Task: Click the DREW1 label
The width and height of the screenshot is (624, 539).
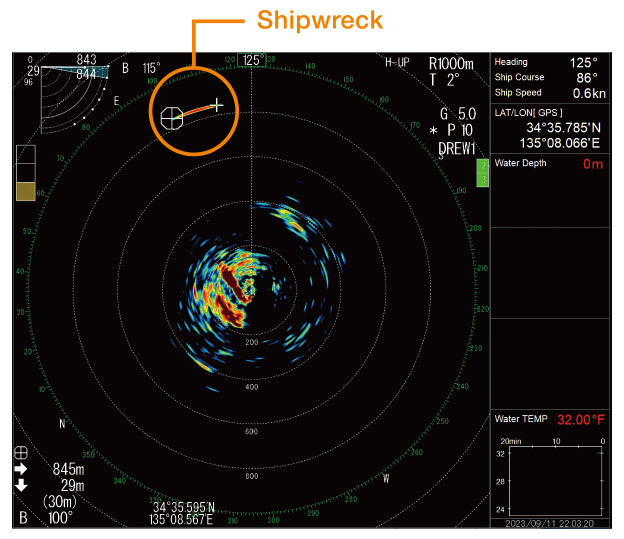Action: [x=457, y=149]
